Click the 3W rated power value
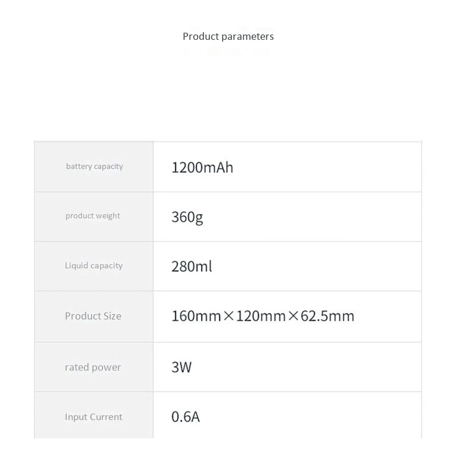This screenshot has height=476, width=476. pos(181,367)
